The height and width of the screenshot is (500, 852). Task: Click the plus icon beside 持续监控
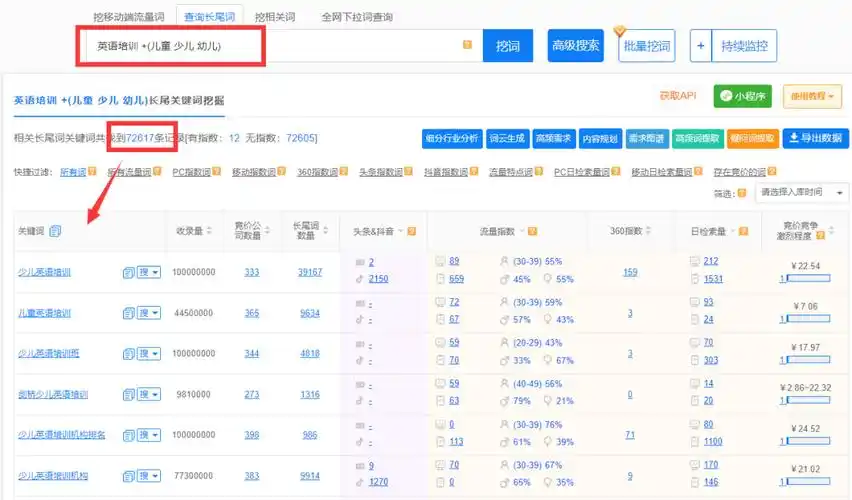(x=700, y=46)
